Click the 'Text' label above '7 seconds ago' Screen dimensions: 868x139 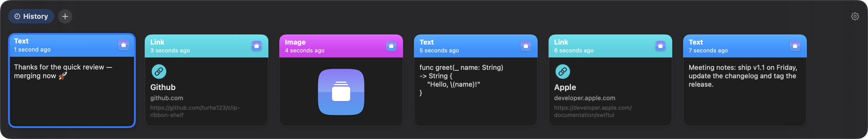click(696, 42)
